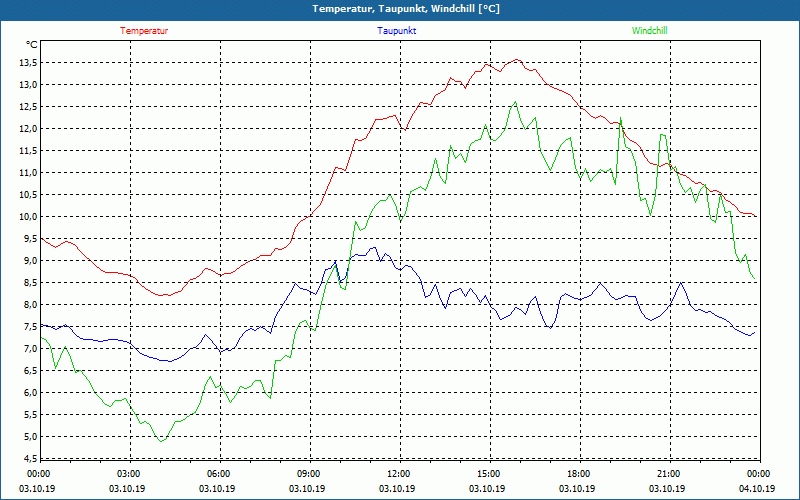The width and height of the screenshot is (800, 500).
Task: Click the 04.10.19 date label
Action: point(757,488)
